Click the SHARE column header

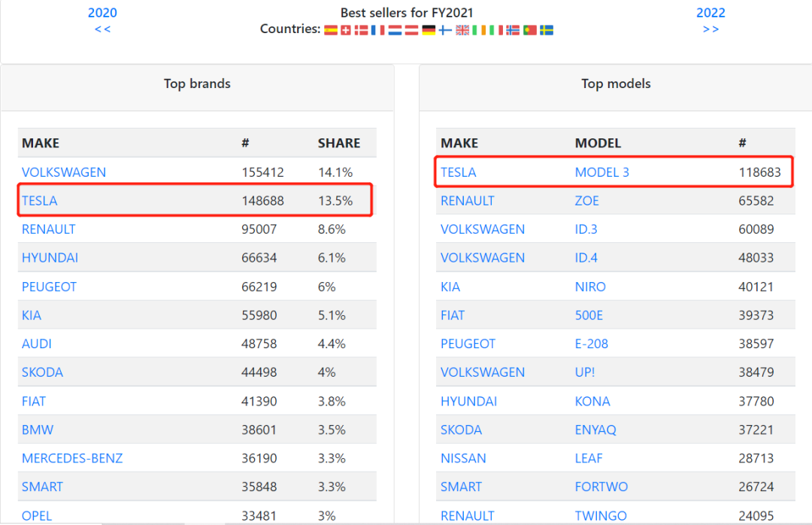coord(339,143)
